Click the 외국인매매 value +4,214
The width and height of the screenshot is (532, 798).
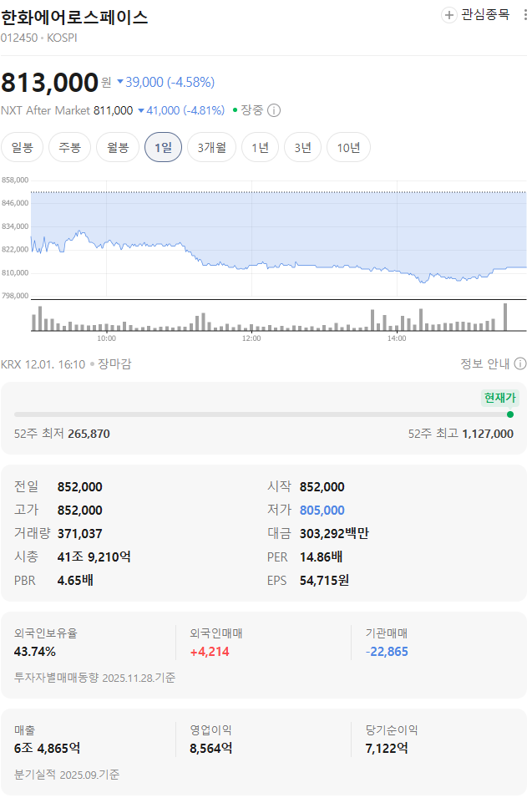point(210,652)
